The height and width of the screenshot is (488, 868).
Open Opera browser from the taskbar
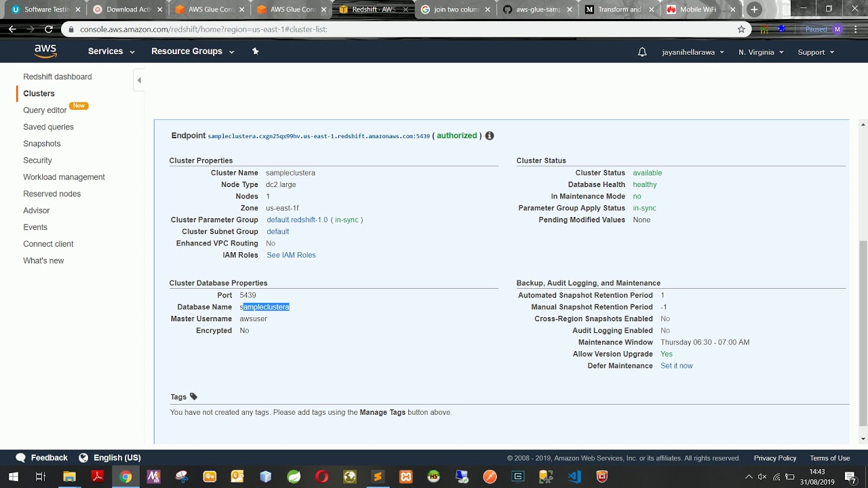pyautogui.click(x=321, y=476)
